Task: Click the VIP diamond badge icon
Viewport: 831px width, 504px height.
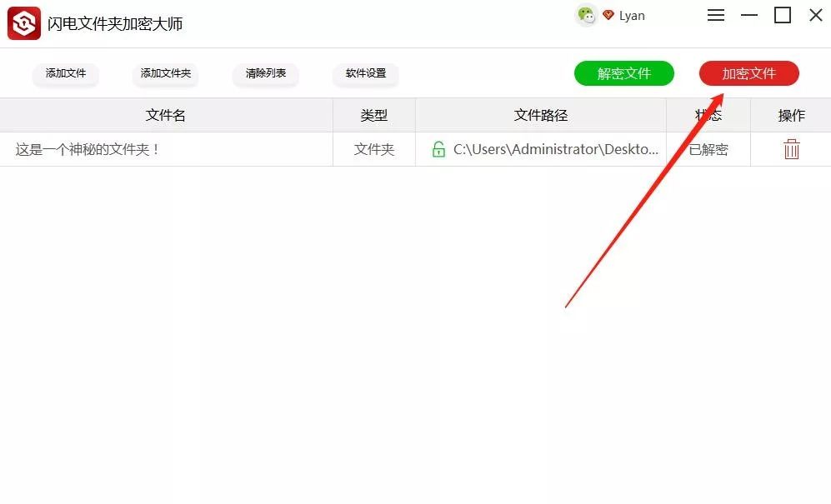Action: (608, 15)
